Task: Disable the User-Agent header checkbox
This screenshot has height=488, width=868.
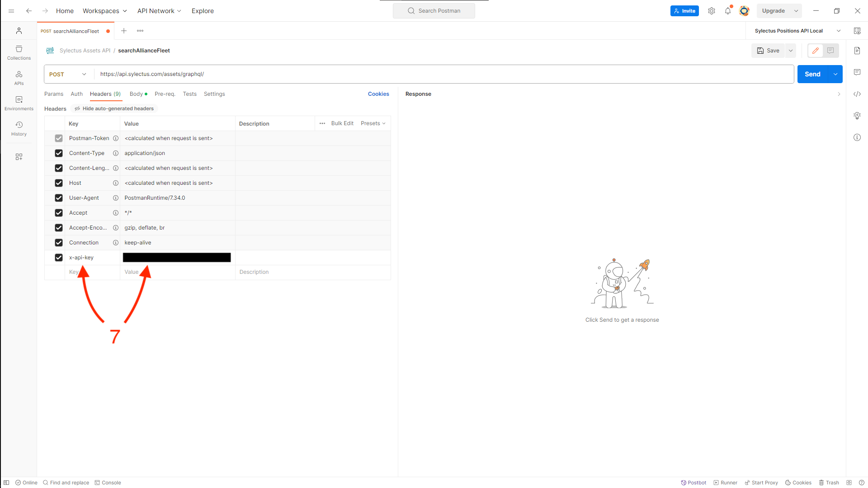Action: coord(59,197)
